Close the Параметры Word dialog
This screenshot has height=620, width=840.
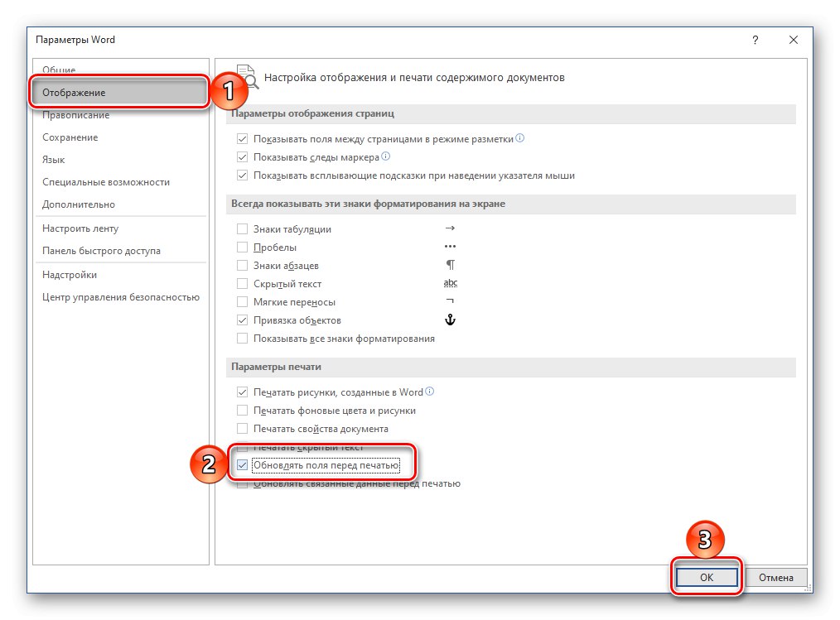(794, 41)
